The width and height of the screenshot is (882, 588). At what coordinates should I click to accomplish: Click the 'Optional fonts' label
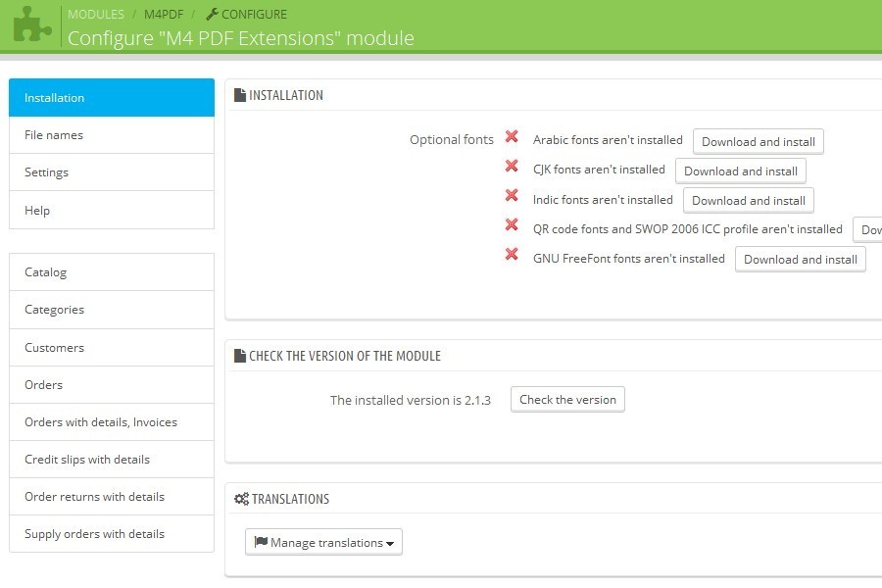(x=451, y=139)
